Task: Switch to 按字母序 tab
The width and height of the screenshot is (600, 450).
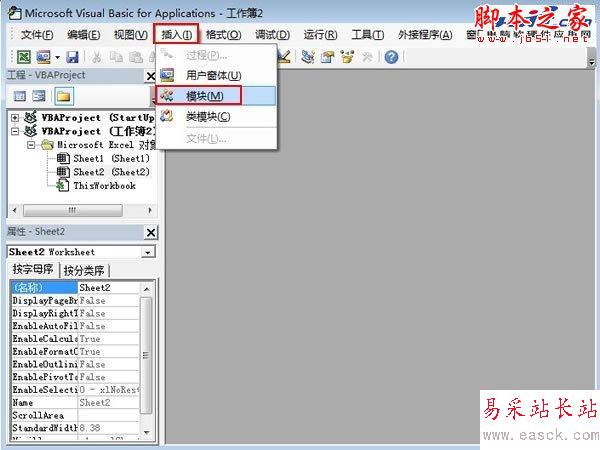Action: 33,269
